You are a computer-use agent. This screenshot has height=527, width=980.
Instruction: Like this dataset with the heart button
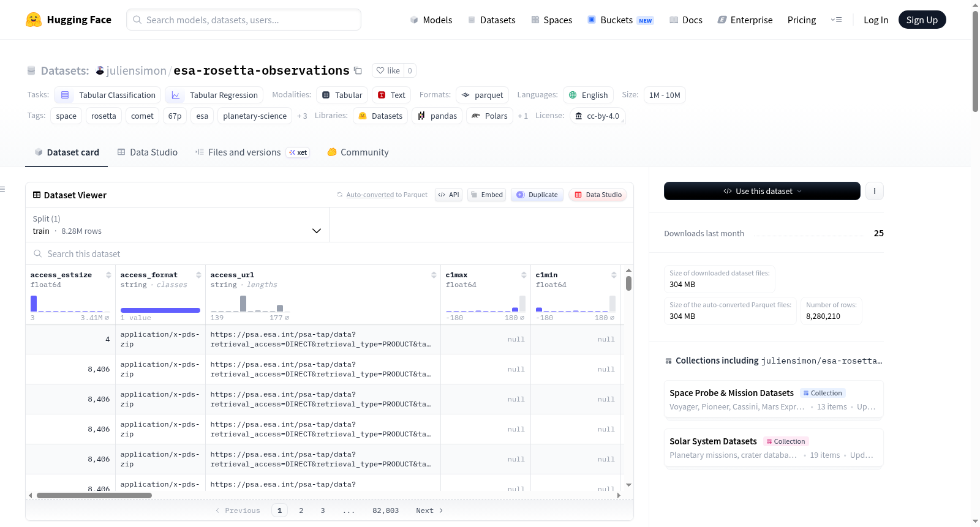point(388,70)
